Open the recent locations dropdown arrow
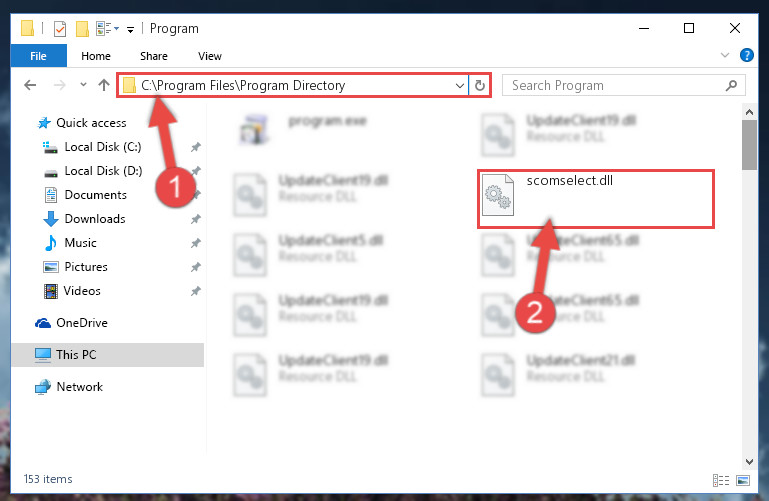This screenshot has width=769, height=501. 83,85
